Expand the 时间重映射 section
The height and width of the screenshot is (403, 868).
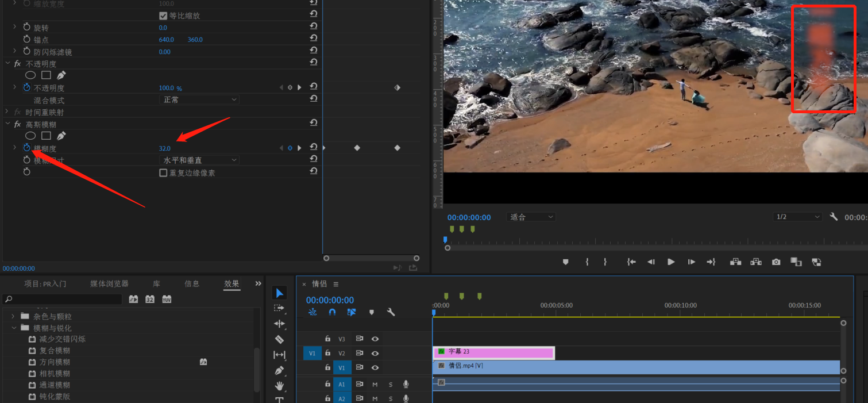tap(7, 112)
